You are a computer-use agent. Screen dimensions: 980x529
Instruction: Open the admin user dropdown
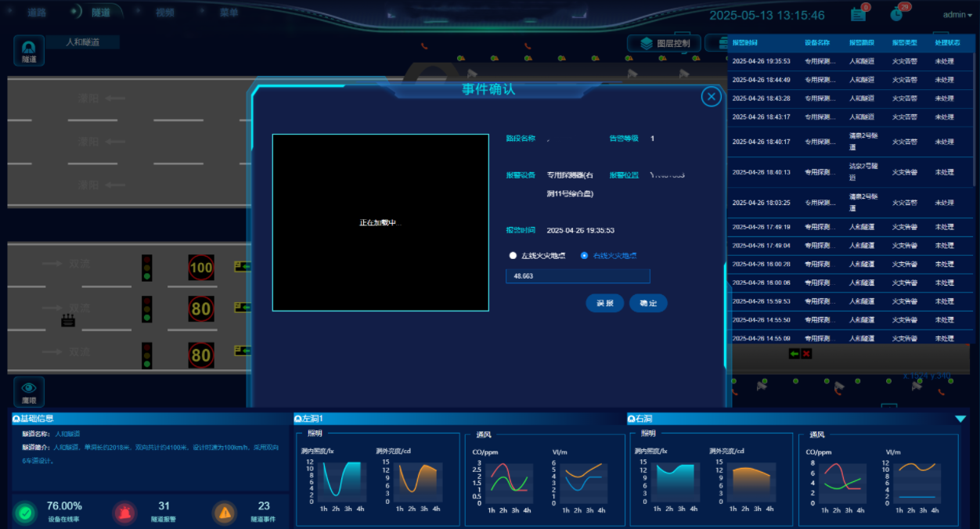[x=957, y=15]
